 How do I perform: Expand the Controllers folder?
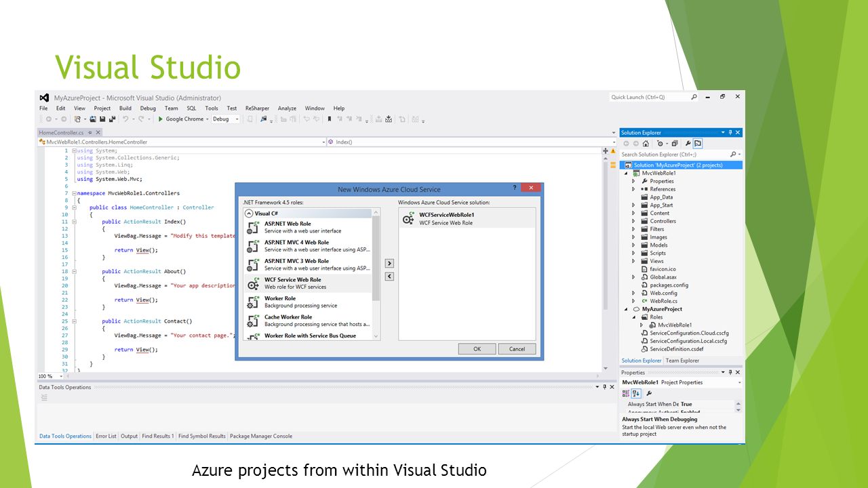[634, 221]
